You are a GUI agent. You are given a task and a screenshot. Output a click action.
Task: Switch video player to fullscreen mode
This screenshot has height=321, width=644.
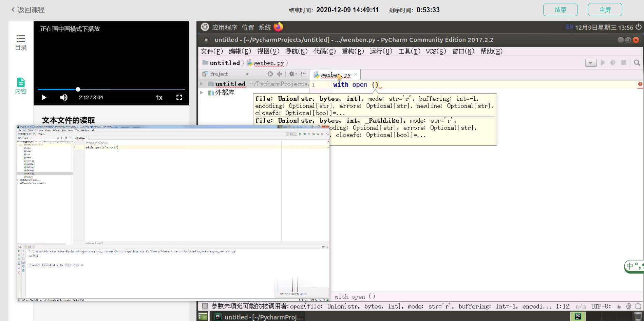coord(179,98)
